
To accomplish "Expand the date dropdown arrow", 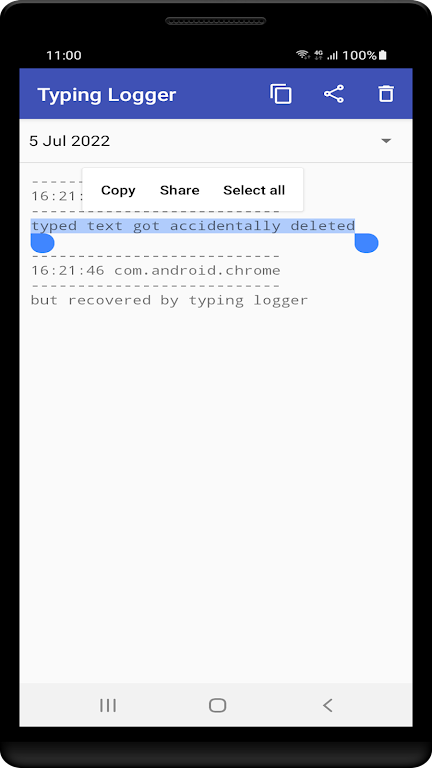I will tap(386, 141).
